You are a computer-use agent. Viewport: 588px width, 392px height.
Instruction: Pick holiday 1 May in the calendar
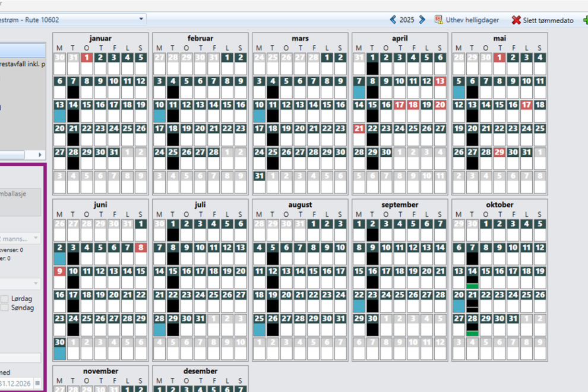499,63
